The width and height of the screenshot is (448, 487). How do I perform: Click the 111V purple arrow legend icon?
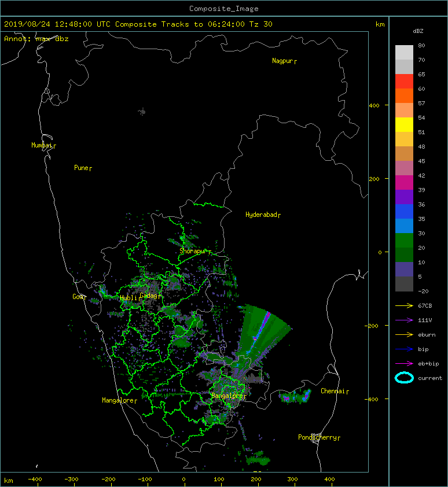tap(404, 320)
